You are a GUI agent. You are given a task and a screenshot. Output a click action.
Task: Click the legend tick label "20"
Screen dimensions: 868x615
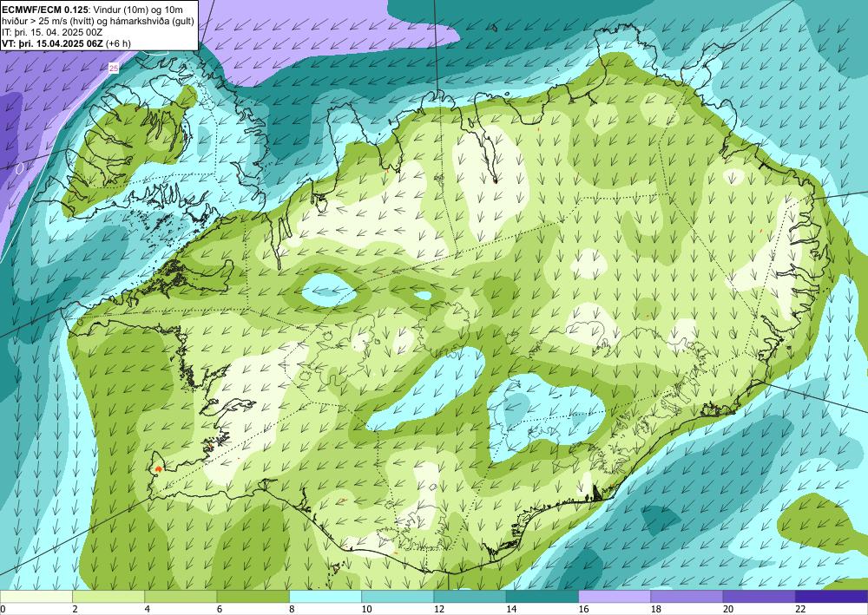pos(728,610)
